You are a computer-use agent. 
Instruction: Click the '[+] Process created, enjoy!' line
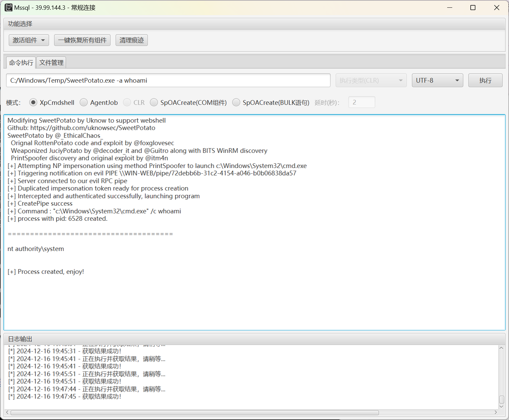point(46,271)
